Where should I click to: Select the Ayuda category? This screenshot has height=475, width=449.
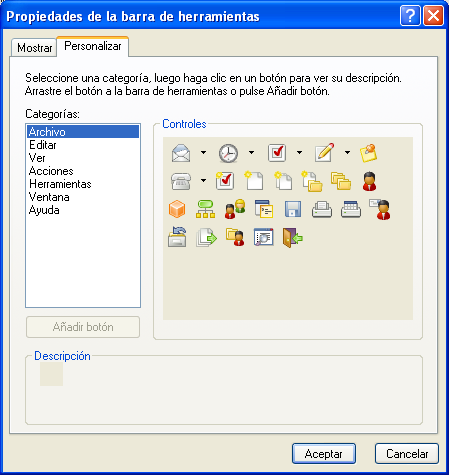(83, 210)
